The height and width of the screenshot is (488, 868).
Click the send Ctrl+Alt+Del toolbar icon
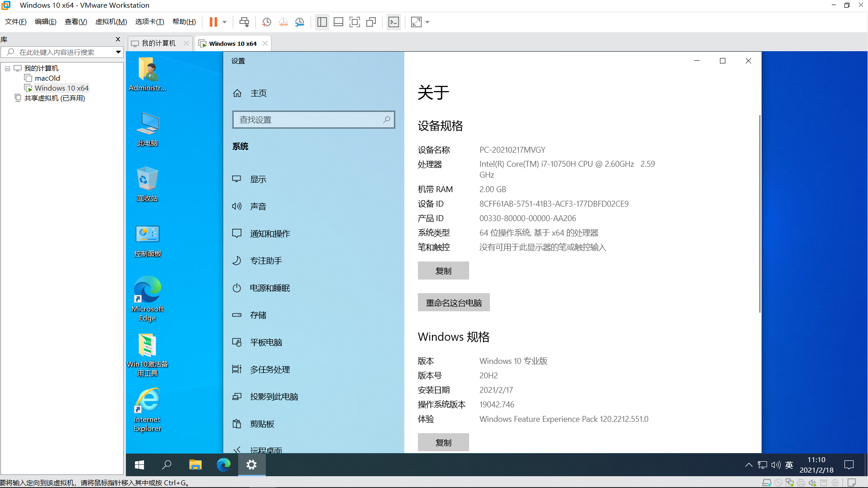[x=244, y=22]
